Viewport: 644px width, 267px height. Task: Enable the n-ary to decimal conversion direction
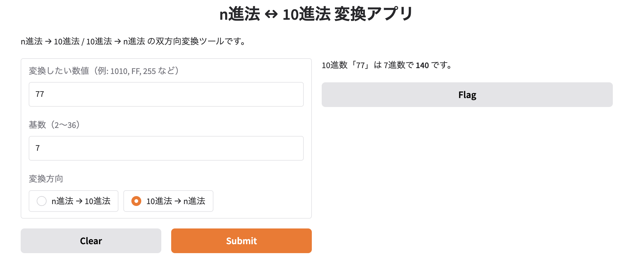[x=73, y=201]
